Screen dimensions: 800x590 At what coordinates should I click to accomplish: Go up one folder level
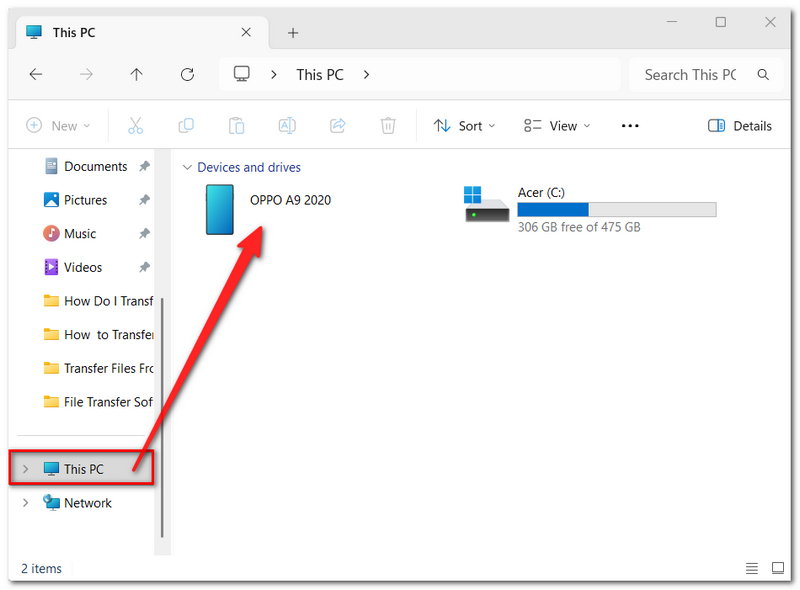click(x=136, y=75)
